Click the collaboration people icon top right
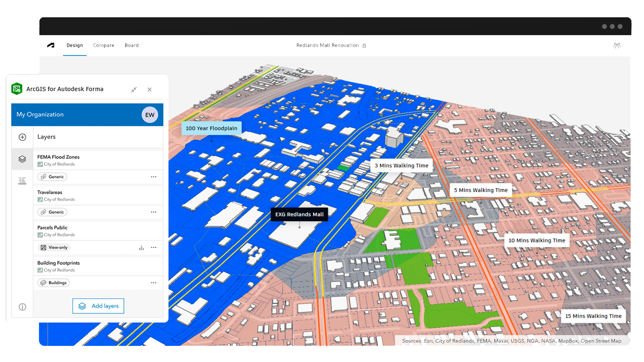Image resolution: width=644 pixels, height=362 pixels. click(617, 45)
